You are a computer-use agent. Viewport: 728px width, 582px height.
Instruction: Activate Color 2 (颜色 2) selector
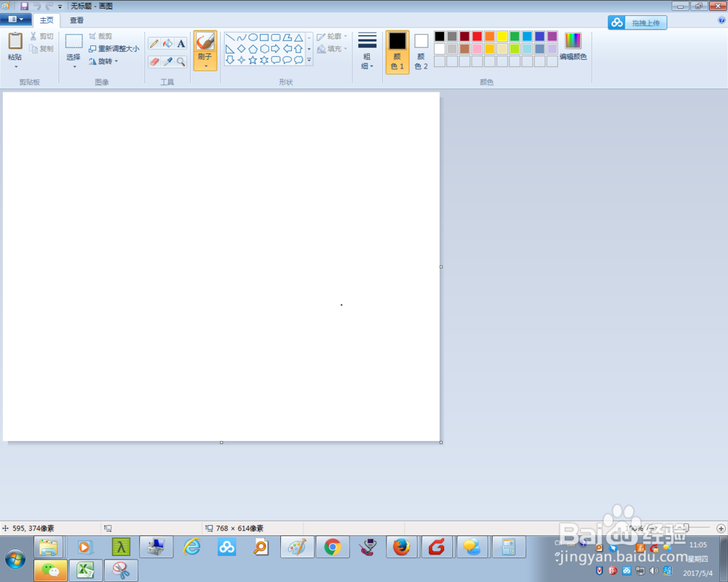[421, 52]
